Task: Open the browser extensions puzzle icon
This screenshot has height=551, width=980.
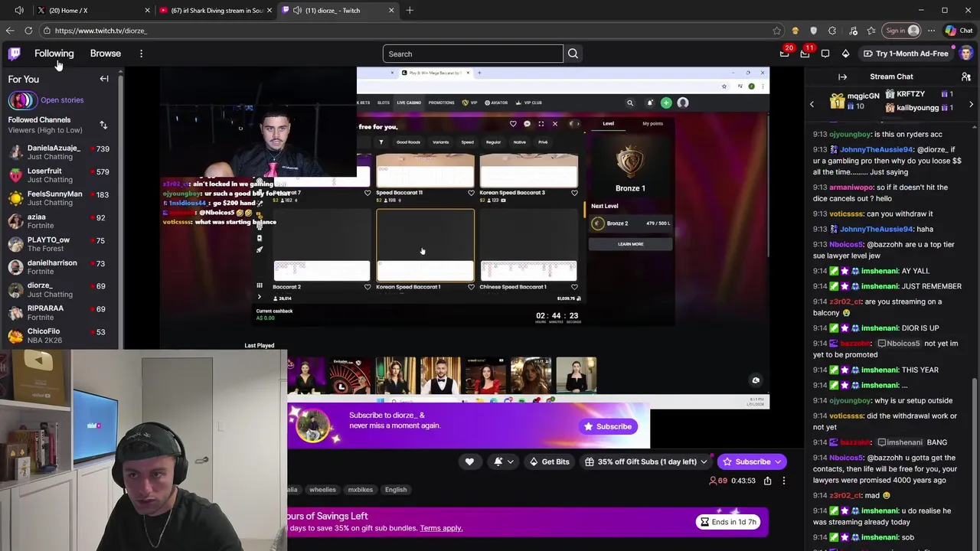Action: click(x=832, y=31)
